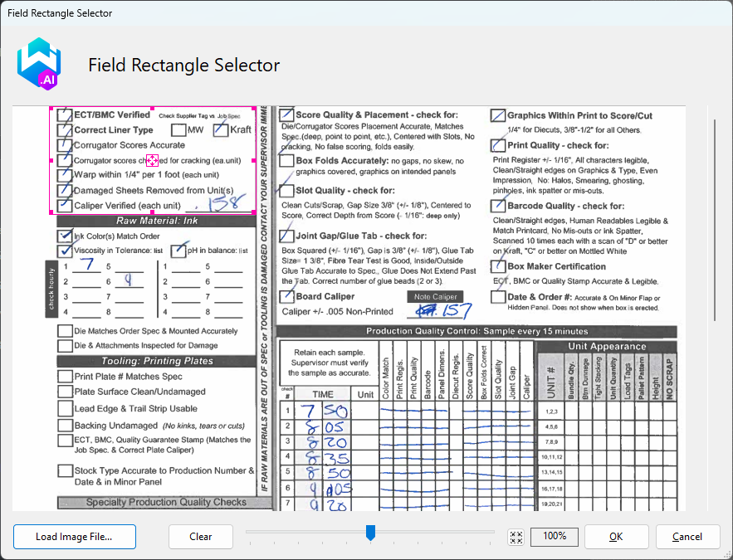Click the 'Unit Appearance' table header
This screenshot has width=733, height=560.
pos(607,347)
